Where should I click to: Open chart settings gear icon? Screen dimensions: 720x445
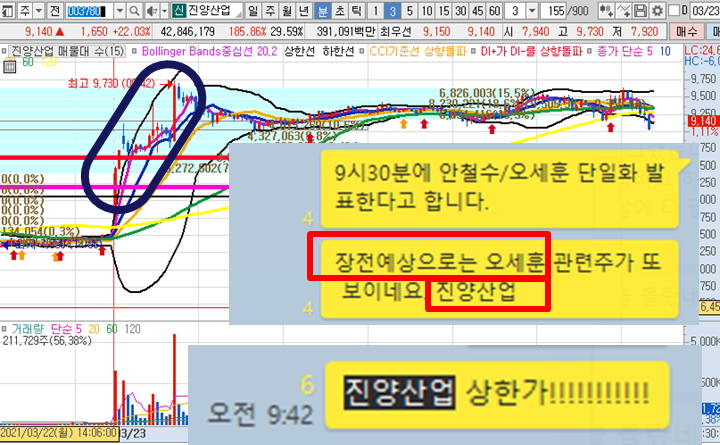pos(657,10)
